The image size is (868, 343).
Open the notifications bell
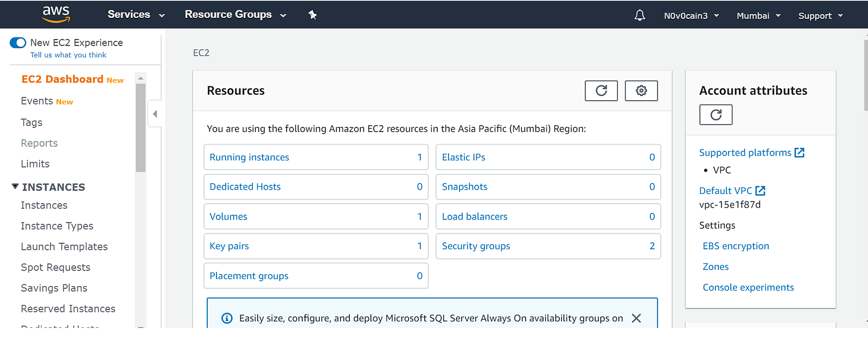click(640, 15)
